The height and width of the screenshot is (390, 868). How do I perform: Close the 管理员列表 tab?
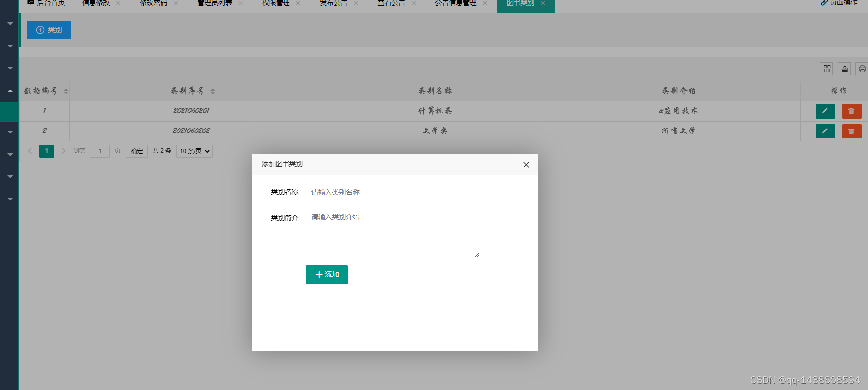click(x=241, y=3)
